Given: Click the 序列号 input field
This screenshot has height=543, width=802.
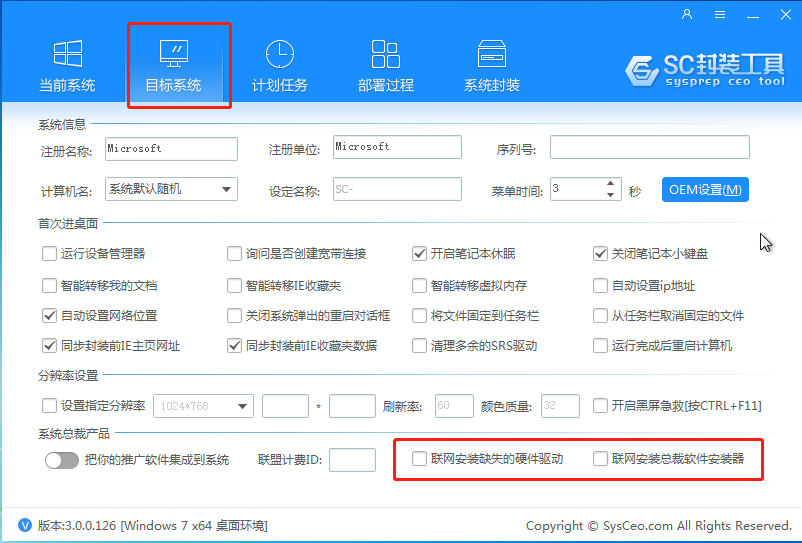Looking at the screenshot, I should click(x=650, y=147).
